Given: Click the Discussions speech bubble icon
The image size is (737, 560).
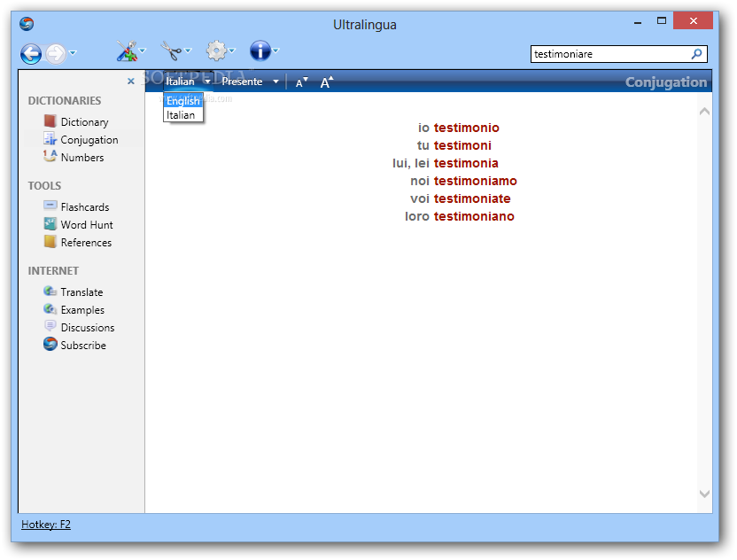Looking at the screenshot, I should pyautogui.click(x=50, y=326).
